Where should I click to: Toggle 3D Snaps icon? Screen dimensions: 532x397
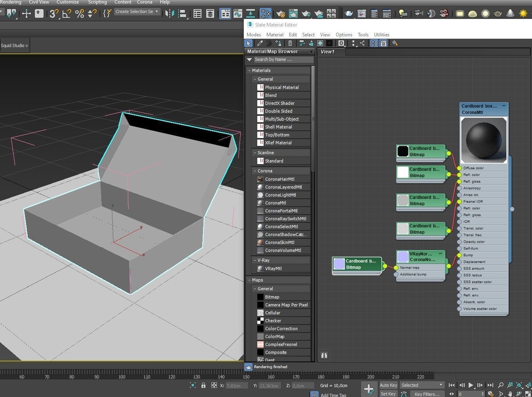54,14
